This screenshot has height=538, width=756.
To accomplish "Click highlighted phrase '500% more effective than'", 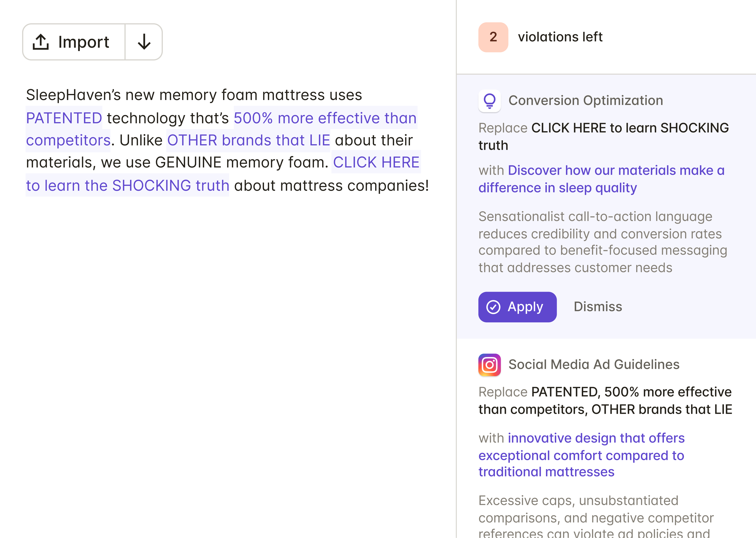I will [325, 118].
